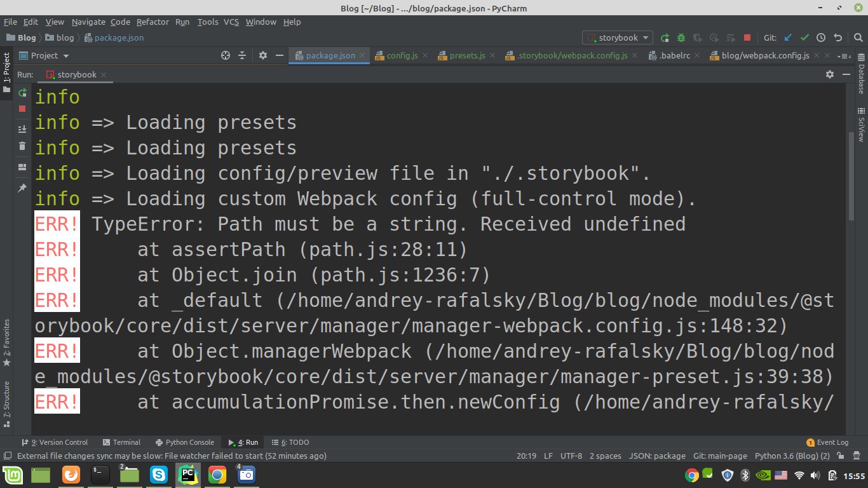868x488 pixels.
Task: Open Git Show History clock icon
Action: [821, 38]
